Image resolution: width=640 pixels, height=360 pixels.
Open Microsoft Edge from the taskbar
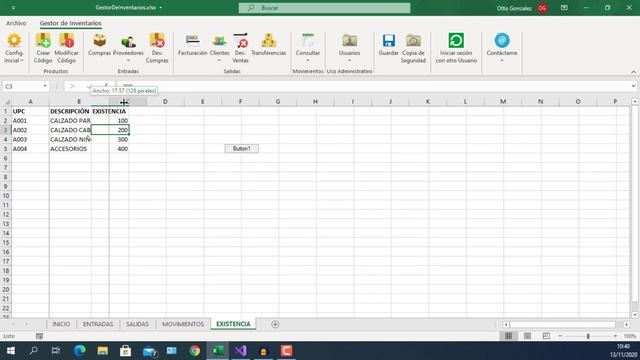pos(80,351)
